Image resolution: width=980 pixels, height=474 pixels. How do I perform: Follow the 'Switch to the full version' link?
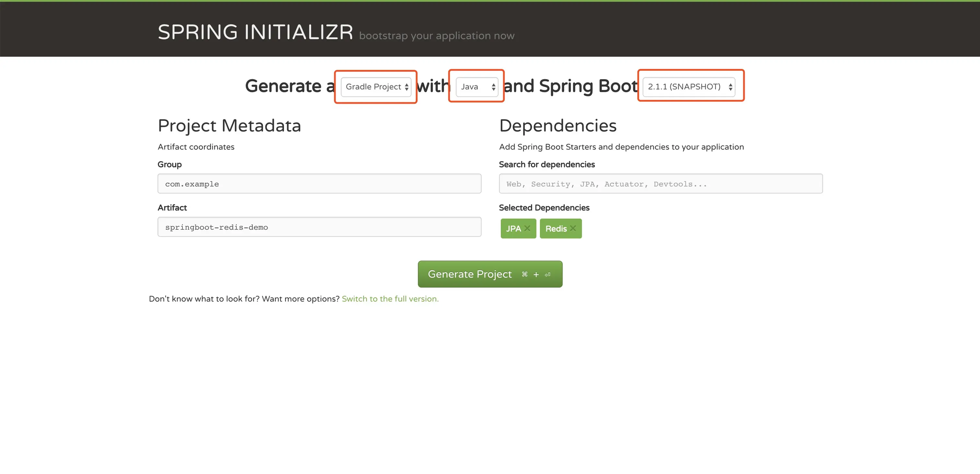point(390,299)
